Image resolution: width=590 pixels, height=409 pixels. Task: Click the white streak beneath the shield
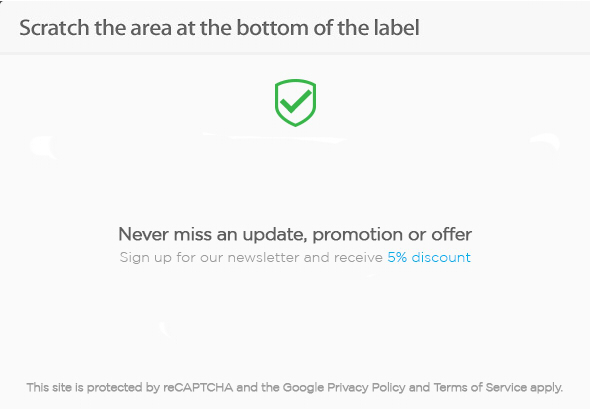(x=274, y=137)
